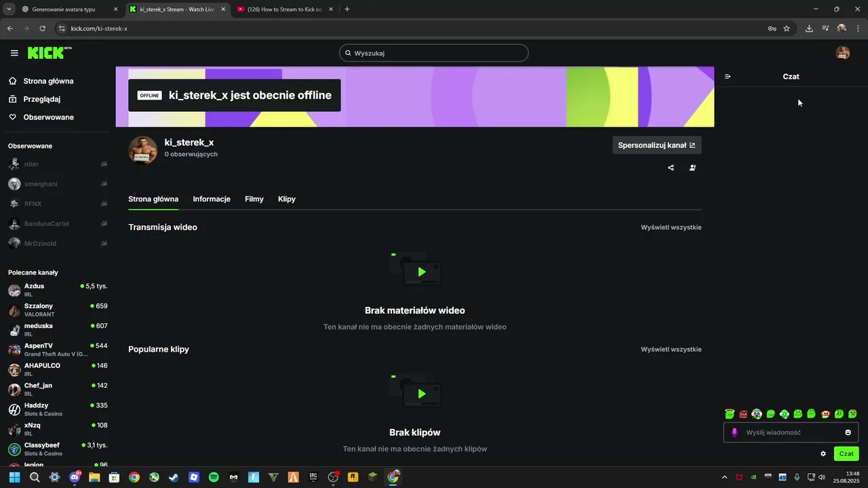Insert the monkey face emote
This screenshot has height=488, width=868.
tap(825, 413)
